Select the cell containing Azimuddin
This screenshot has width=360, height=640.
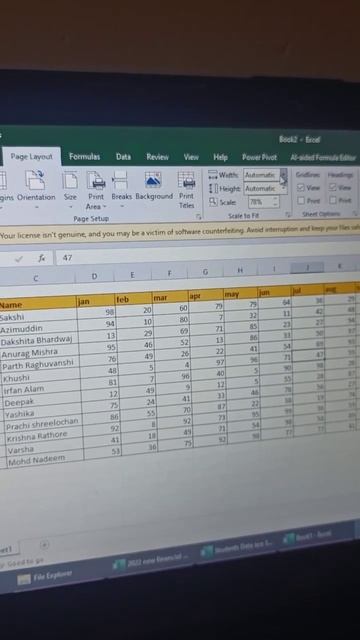[x=38, y=328]
